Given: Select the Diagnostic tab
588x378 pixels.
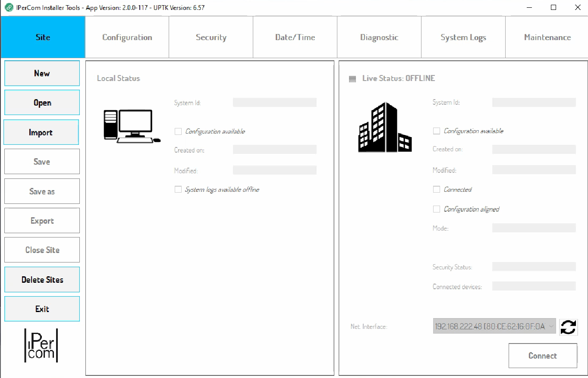Looking at the screenshot, I should (379, 37).
